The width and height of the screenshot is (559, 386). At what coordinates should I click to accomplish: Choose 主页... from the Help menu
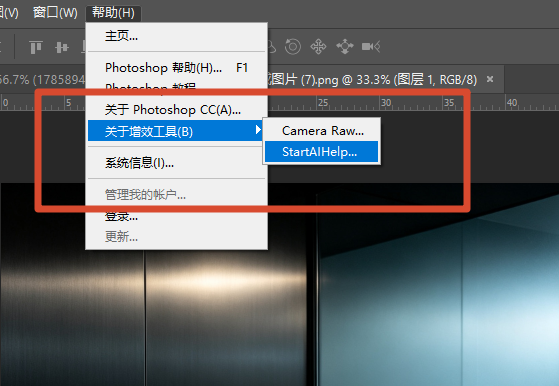(176, 36)
